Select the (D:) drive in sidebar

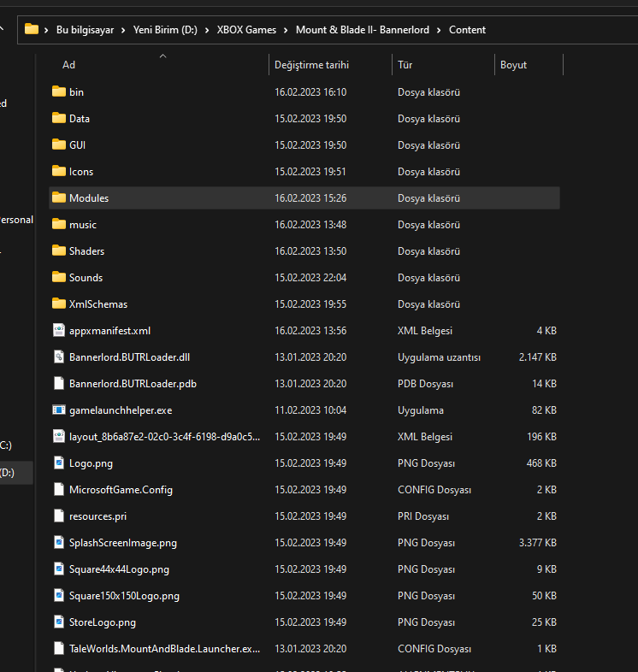(16, 473)
